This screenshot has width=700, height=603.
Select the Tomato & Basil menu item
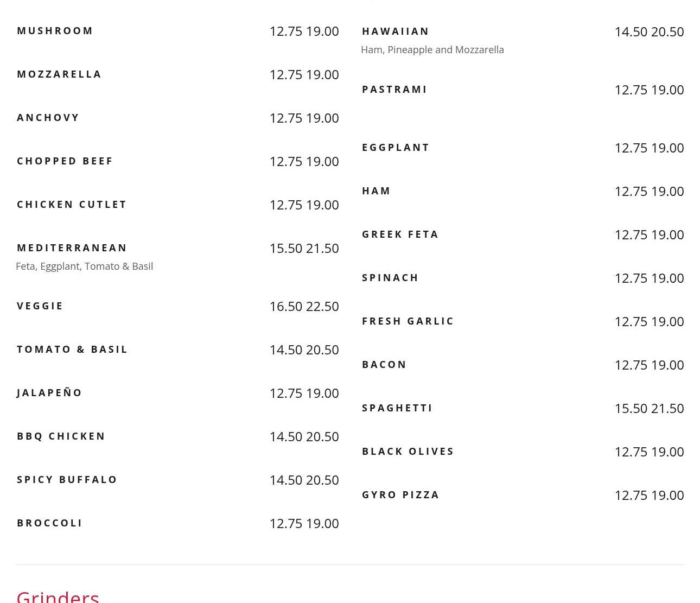[x=72, y=350]
